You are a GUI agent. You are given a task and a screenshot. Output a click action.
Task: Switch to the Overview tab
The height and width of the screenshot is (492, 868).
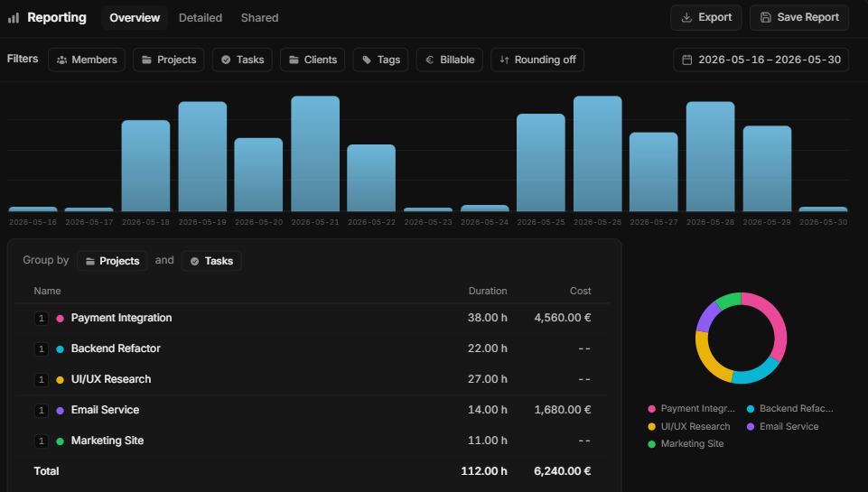(135, 18)
